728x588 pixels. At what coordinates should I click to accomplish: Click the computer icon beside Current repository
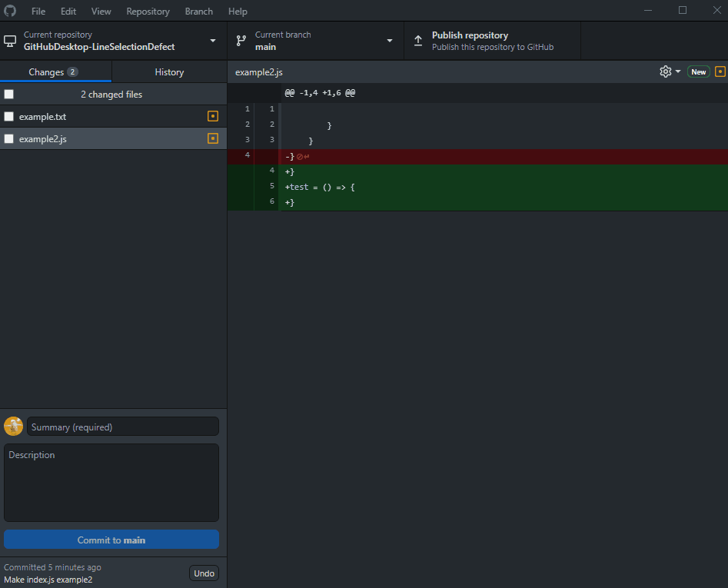click(x=11, y=40)
